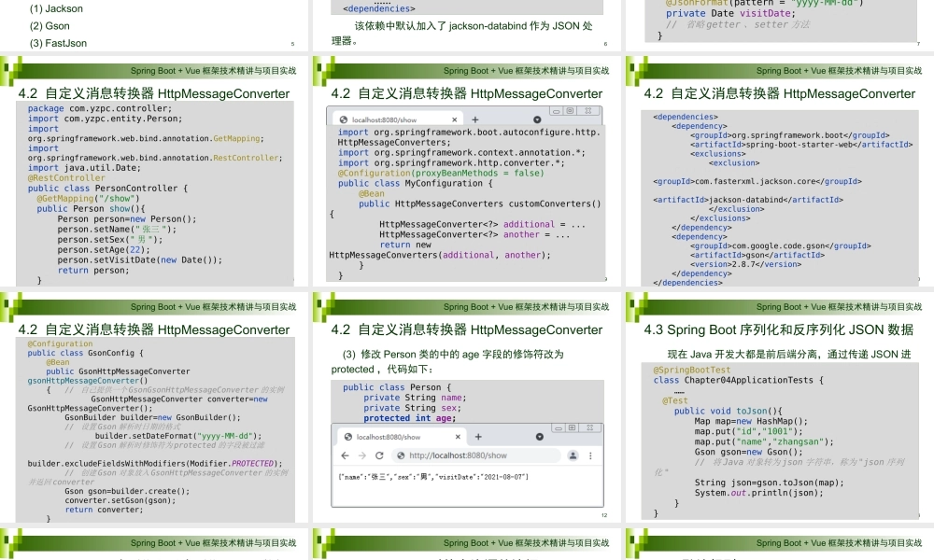Click forward arrow in age-field slide browser
Screen dimensions: 934x560
coord(362,455)
